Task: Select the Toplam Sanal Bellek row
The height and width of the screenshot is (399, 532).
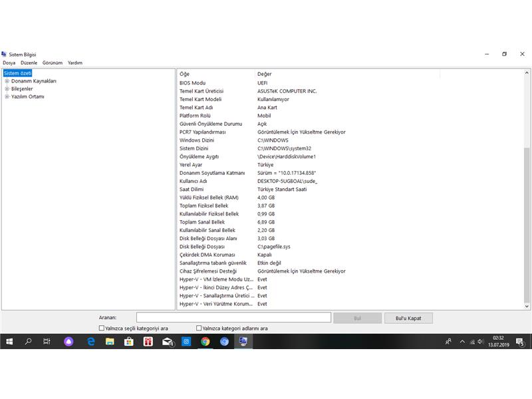Action: click(x=350, y=222)
